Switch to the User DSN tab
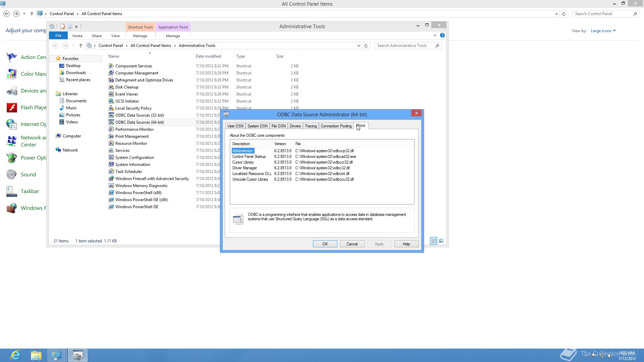644x362 pixels. point(235,126)
